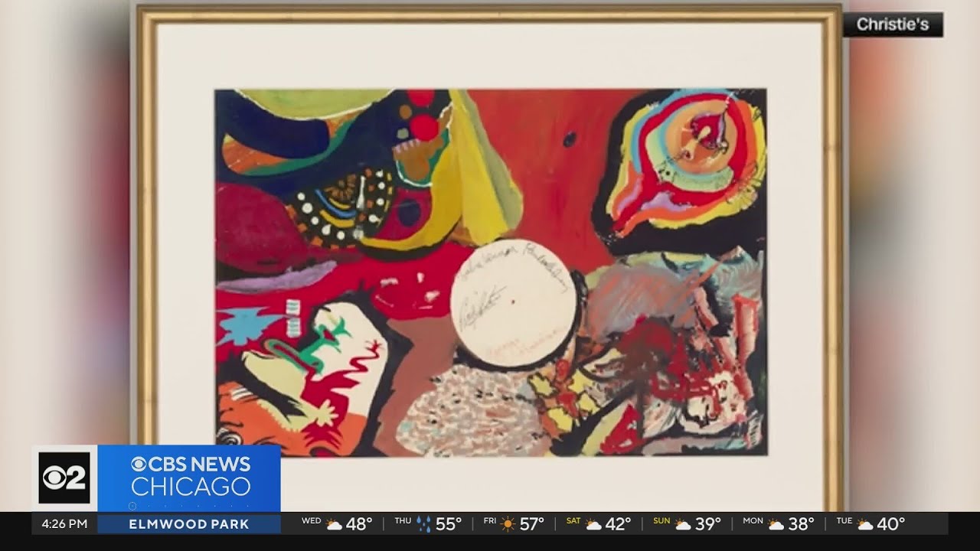Click the white signed circle in painting

(513, 303)
